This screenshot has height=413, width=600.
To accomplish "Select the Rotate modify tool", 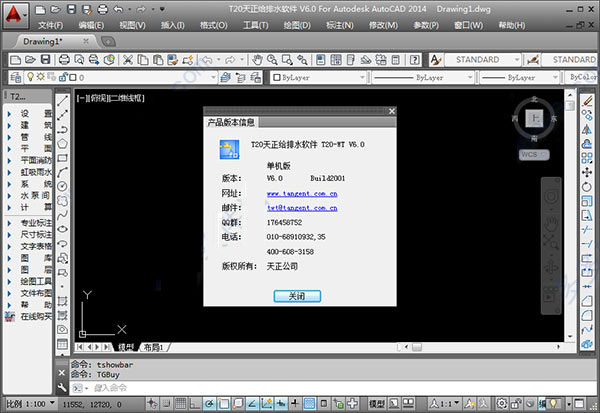I will 587,187.
